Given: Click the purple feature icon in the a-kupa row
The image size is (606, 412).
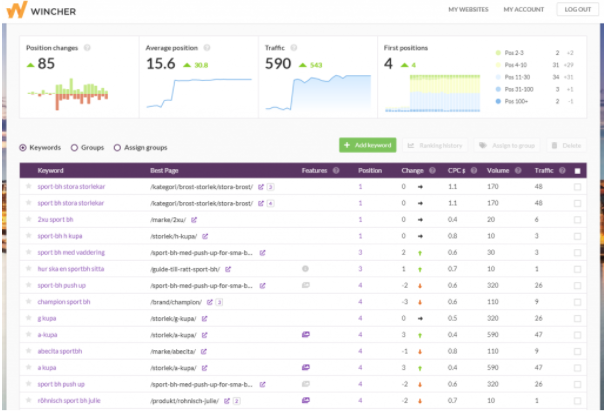Looking at the screenshot, I should tap(306, 334).
